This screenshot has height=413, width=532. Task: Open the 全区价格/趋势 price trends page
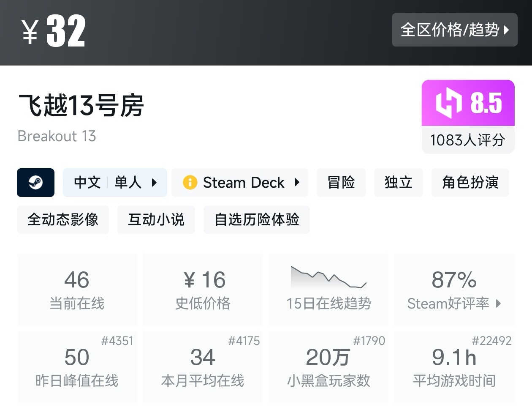(x=455, y=30)
